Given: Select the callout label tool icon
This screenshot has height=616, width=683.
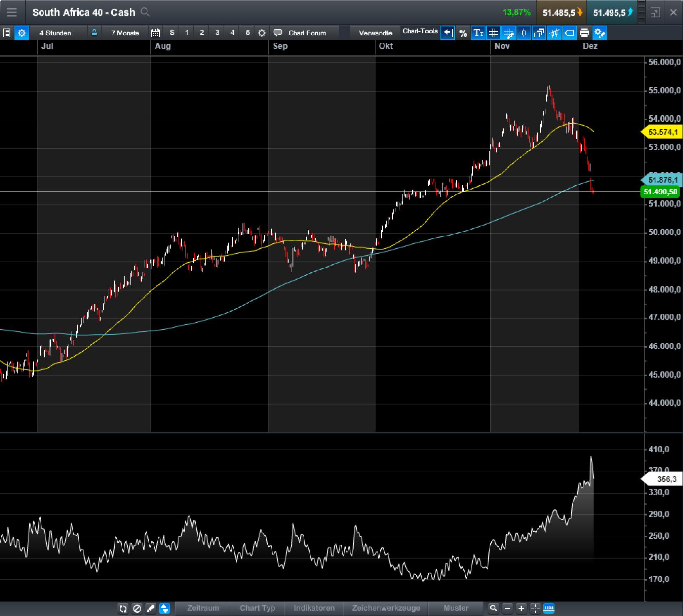Looking at the screenshot, I should pyautogui.click(x=569, y=33).
